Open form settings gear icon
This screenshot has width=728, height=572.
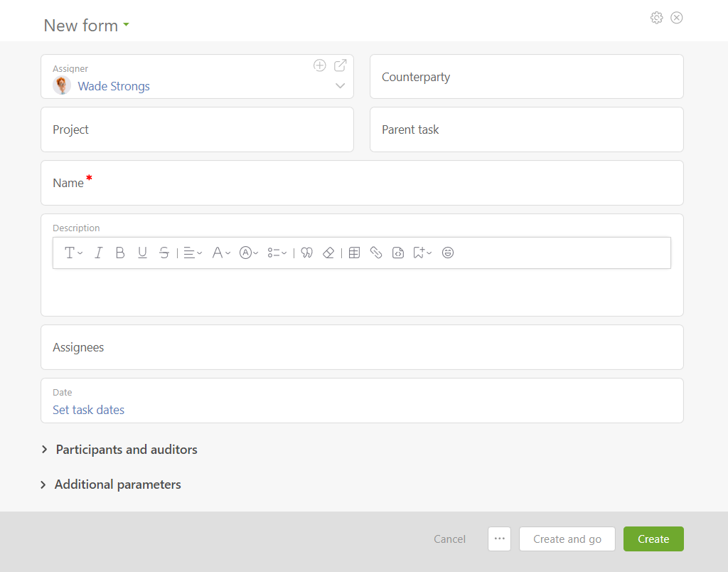pos(656,18)
